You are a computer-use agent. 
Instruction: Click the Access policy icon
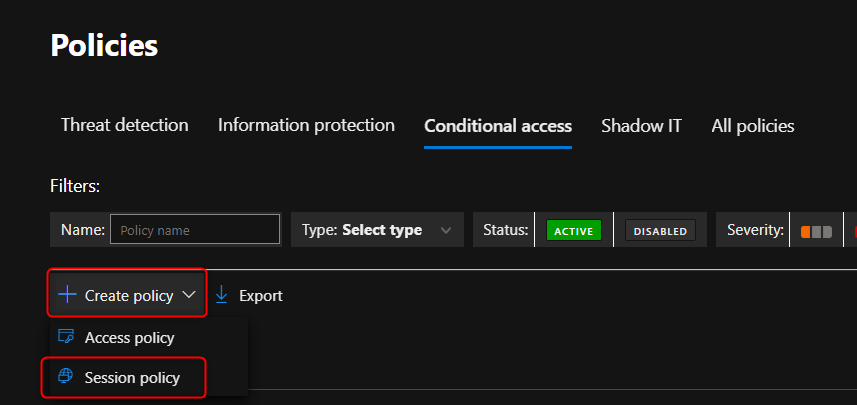click(66, 337)
